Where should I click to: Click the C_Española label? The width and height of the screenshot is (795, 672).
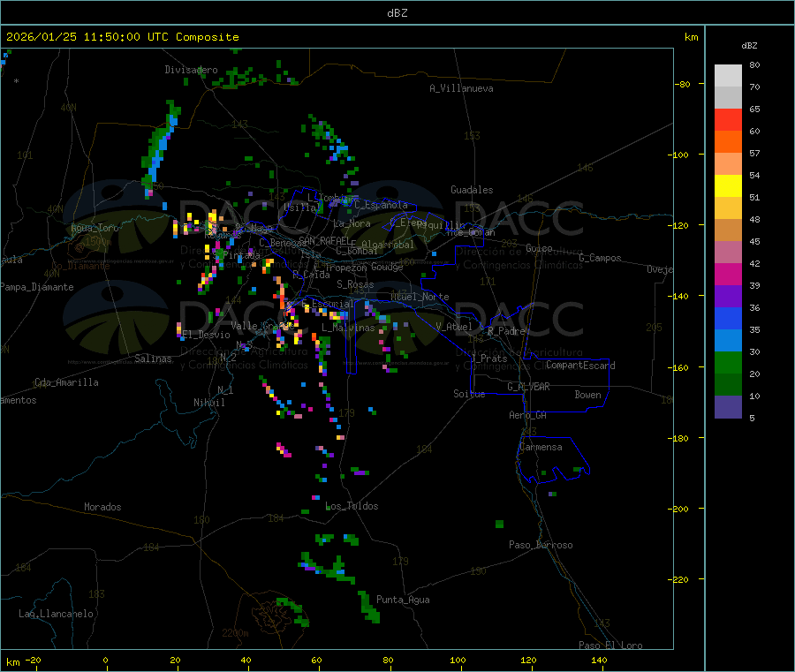point(382,205)
